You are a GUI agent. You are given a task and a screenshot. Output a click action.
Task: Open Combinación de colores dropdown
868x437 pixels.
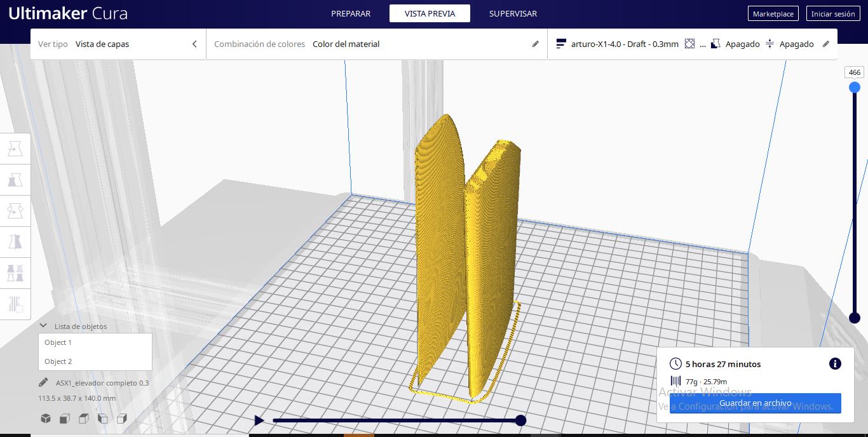point(377,44)
